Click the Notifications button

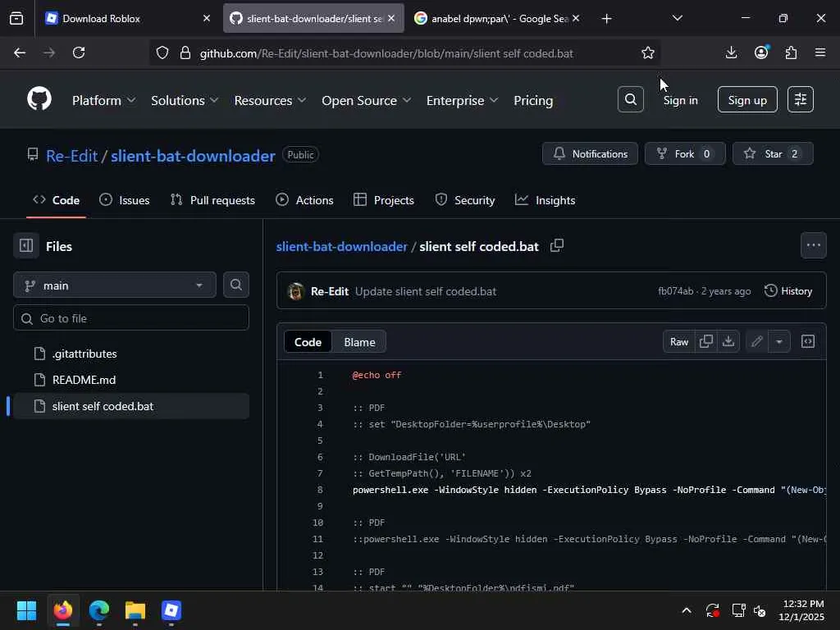pos(590,153)
